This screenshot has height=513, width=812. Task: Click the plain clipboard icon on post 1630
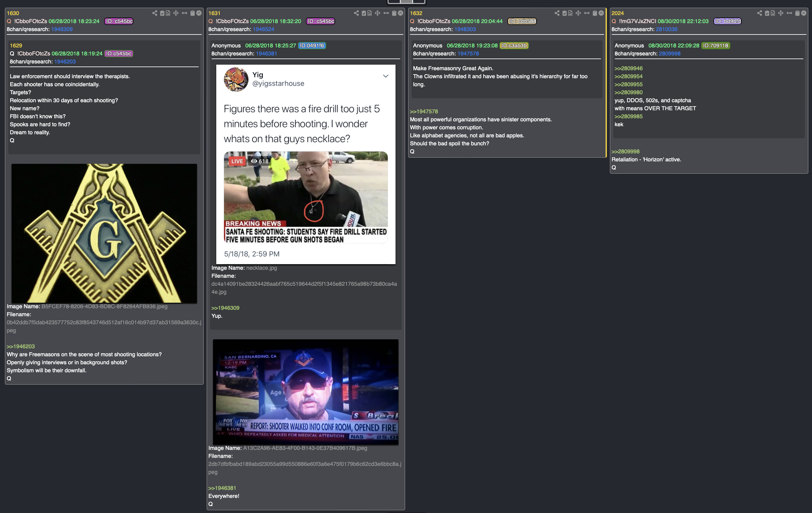point(193,13)
